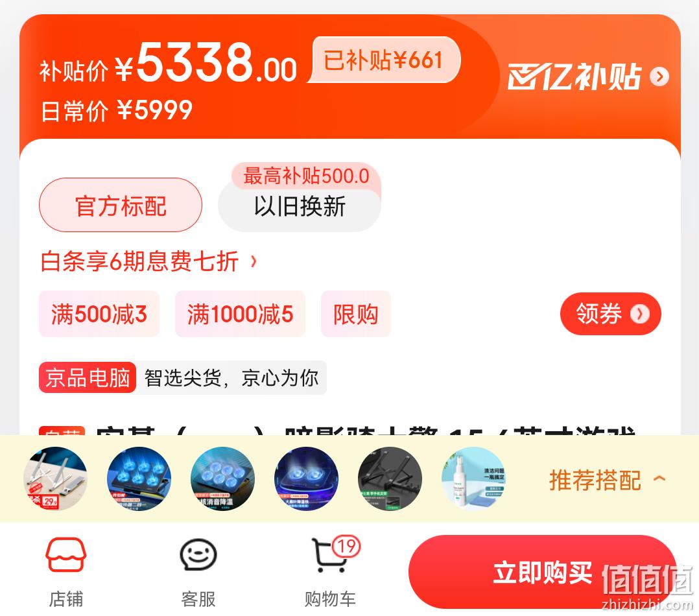Expand 白条享6期息费七折 details

149,261
